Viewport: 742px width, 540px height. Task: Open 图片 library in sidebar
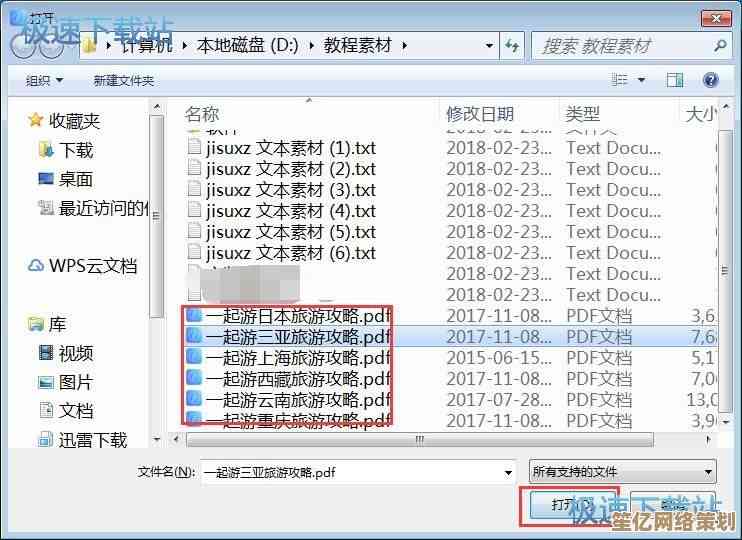[75, 382]
